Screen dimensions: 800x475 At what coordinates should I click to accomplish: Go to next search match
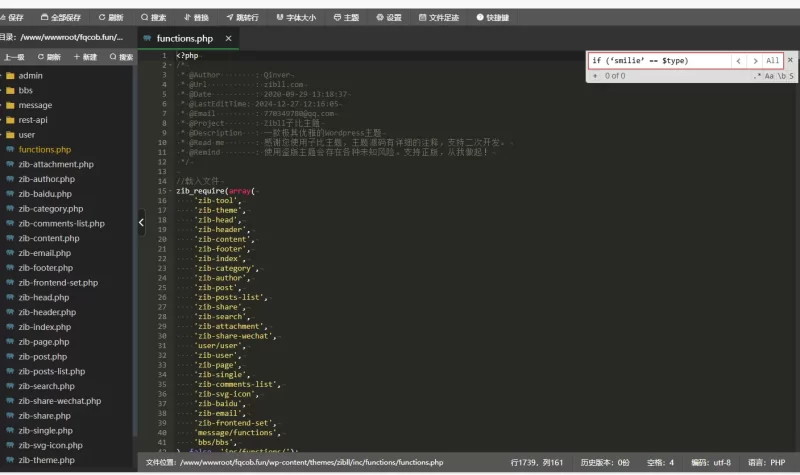pyautogui.click(x=755, y=61)
